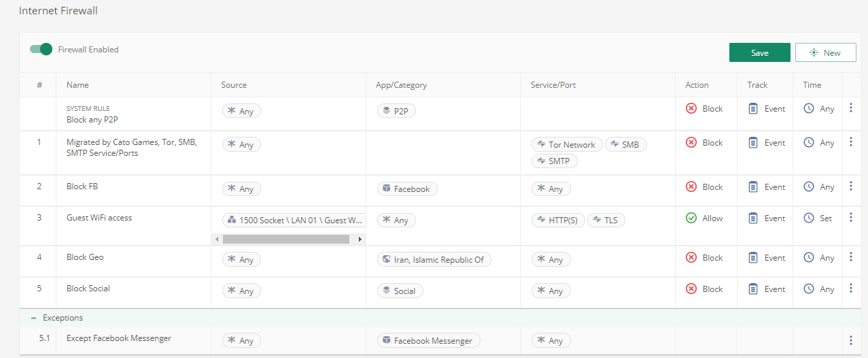Open three-dot menu for Except Facebook Messenger
868x358 pixels.
(x=850, y=340)
